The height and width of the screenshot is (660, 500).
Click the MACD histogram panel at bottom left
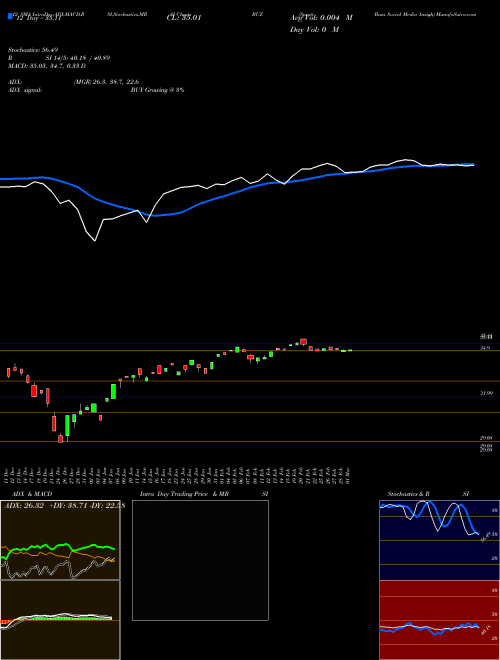click(60, 620)
